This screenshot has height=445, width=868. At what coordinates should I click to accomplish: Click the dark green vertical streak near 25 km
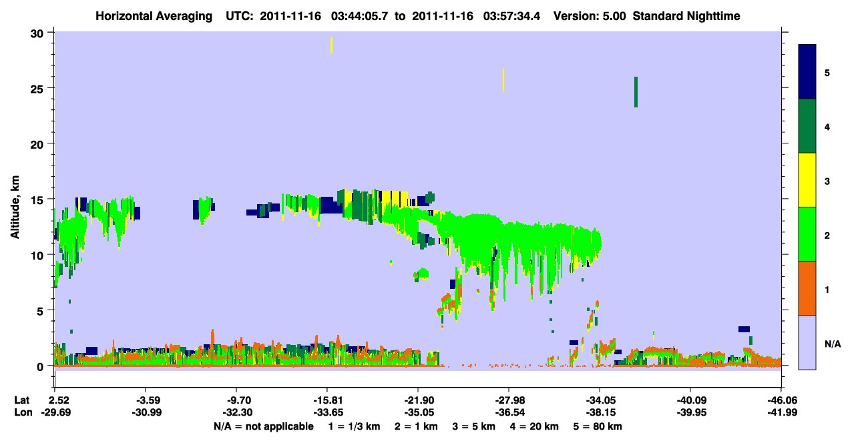tap(636, 92)
